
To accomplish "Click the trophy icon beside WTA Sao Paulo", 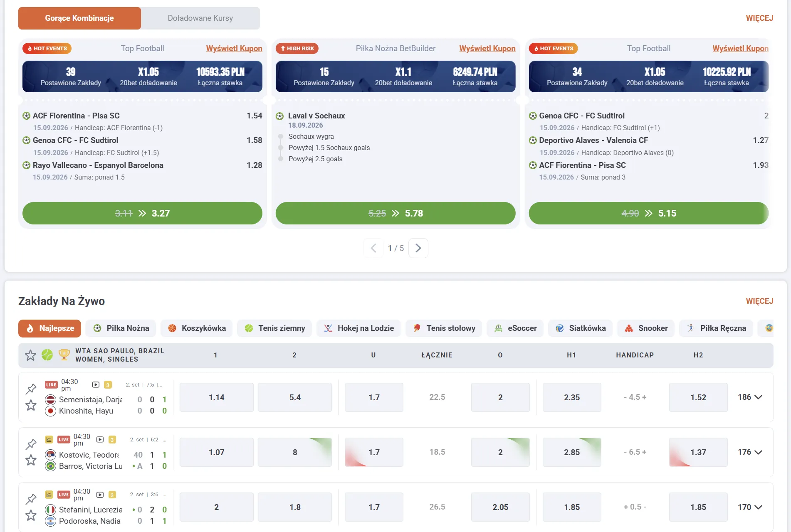I will [x=64, y=355].
